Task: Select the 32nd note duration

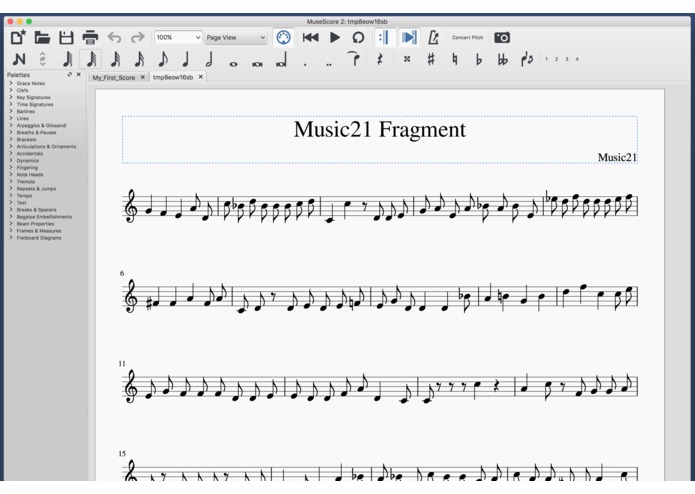Action: click(115, 59)
